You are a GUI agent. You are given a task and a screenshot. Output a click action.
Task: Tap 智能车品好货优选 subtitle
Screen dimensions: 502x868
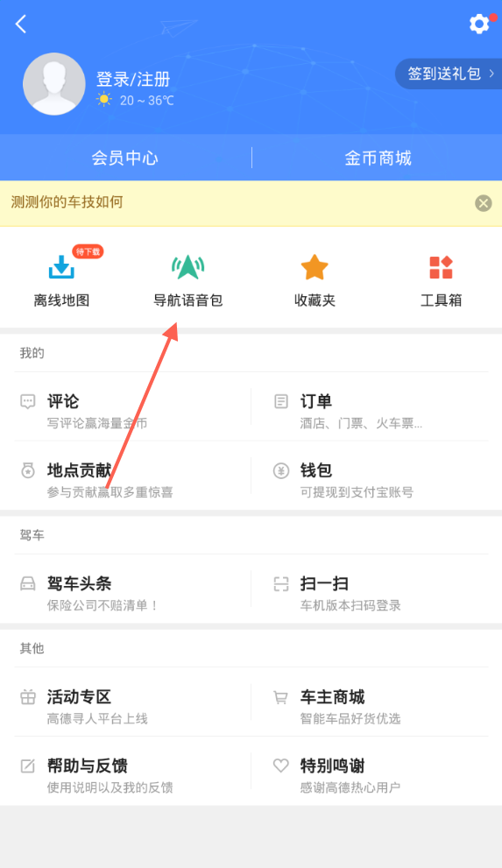[351, 719]
